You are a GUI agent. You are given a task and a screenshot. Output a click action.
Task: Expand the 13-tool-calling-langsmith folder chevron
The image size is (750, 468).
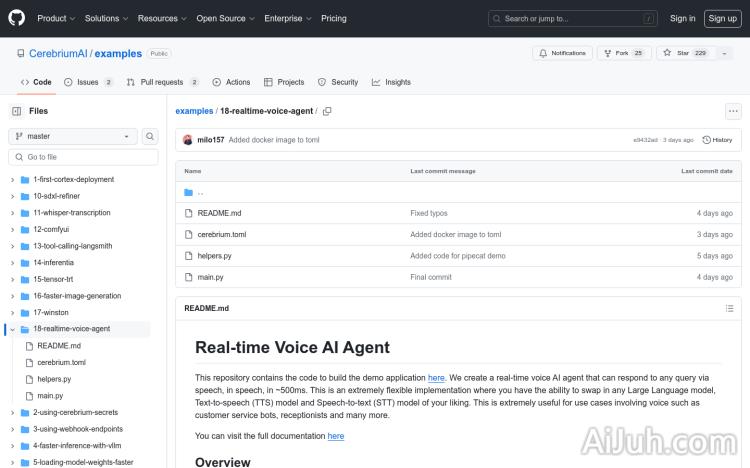pyautogui.click(x=12, y=246)
